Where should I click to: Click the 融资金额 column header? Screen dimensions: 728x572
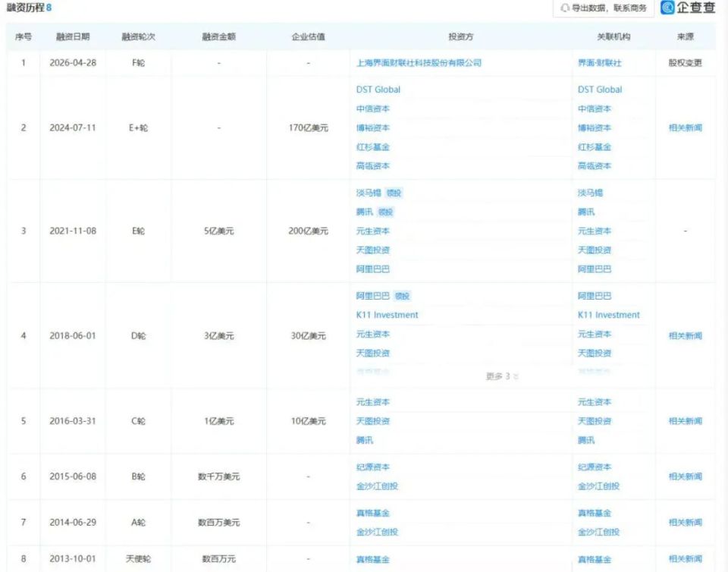click(218, 36)
